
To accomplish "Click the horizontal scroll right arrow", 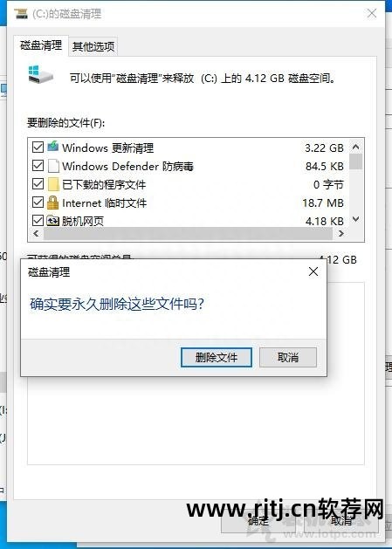I will pos(340,234).
